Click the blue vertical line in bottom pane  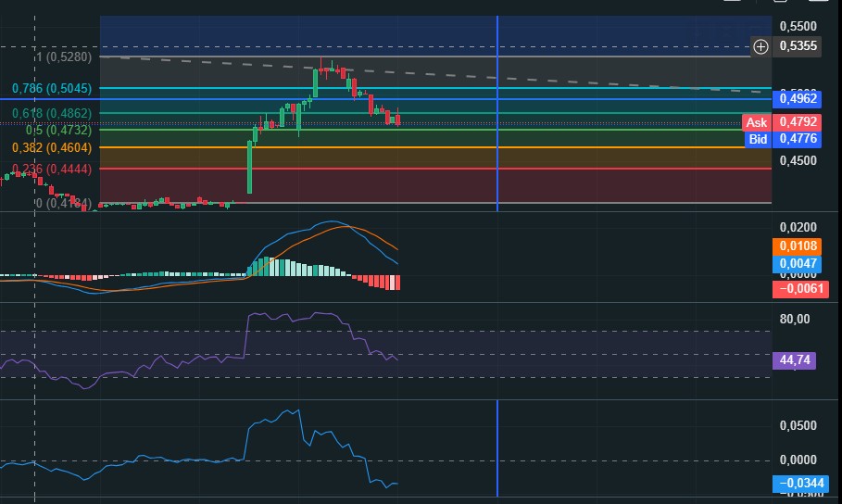click(497, 448)
